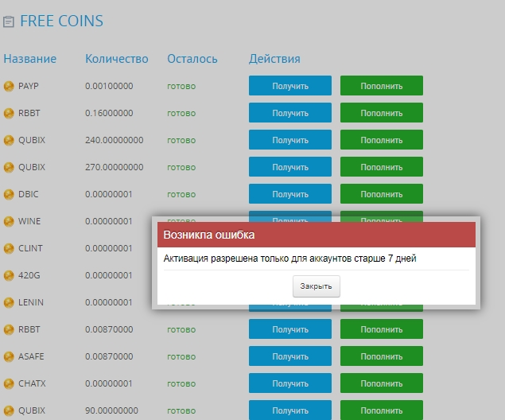
Task: Click the Активация разрешена error message text
Action: (289, 259)
